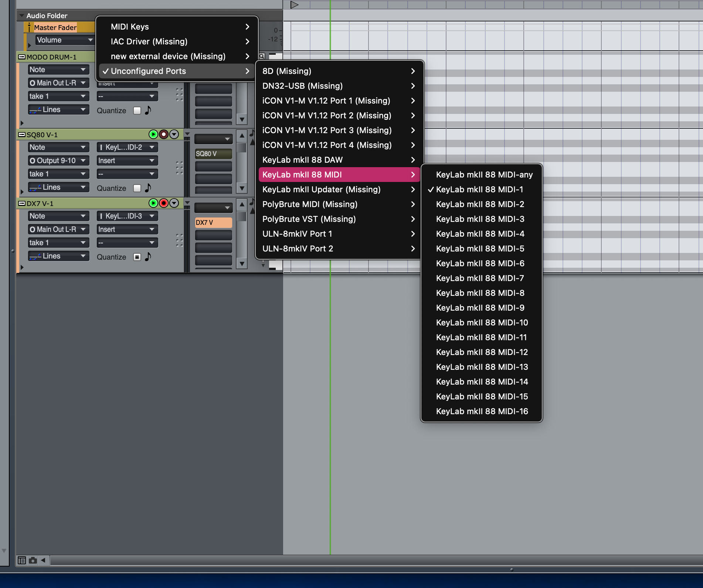Open the insert preset dropdown above SQ80 V
The height and width of the screenshot is (588, 703).
tap(213, 139)
